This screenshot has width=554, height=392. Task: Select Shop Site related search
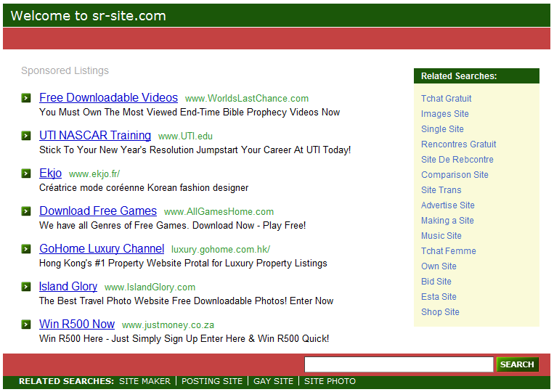coord(440,312)
